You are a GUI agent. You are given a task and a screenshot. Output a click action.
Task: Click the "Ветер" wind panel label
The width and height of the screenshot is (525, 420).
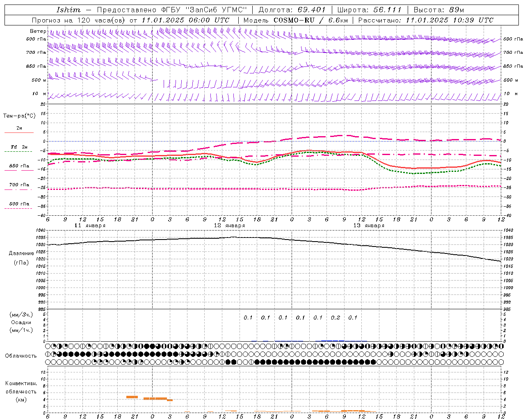(x=38, y=31)
